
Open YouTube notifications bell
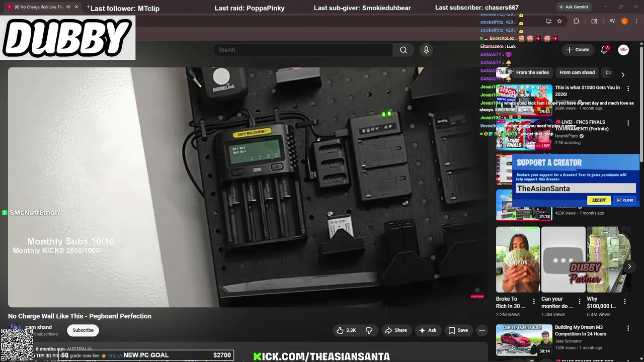coord(604,50)
